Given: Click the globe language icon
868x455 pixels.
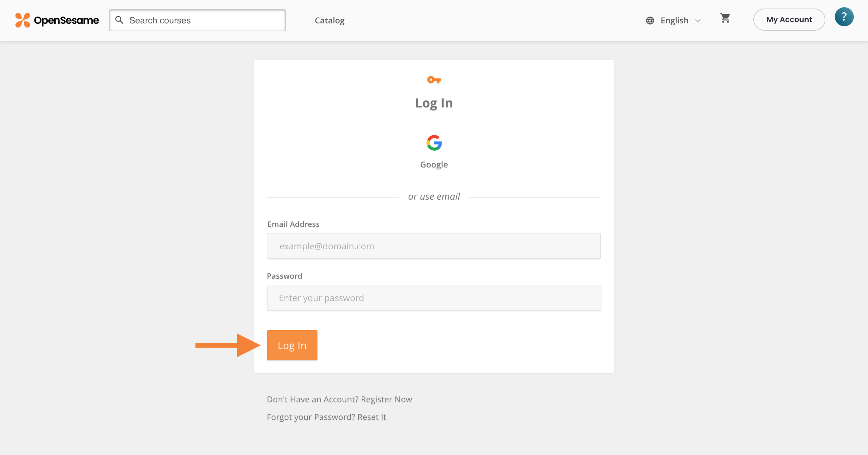Looking at the screenshot, I should [x=650, y=21].
